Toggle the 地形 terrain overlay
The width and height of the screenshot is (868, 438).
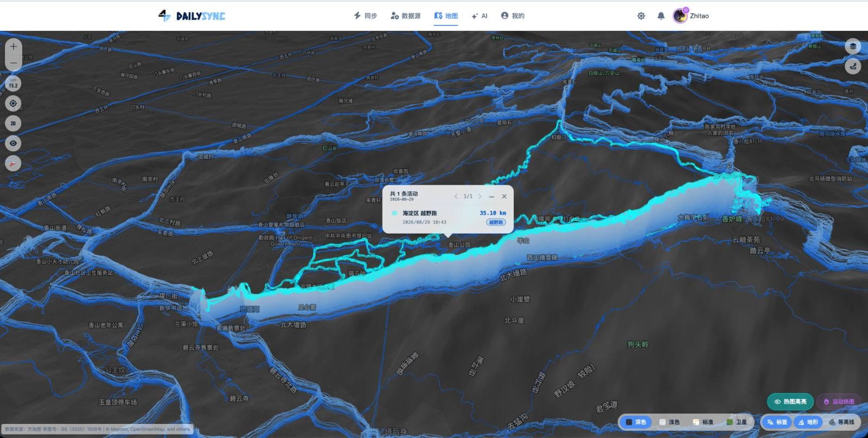(808, 422)
